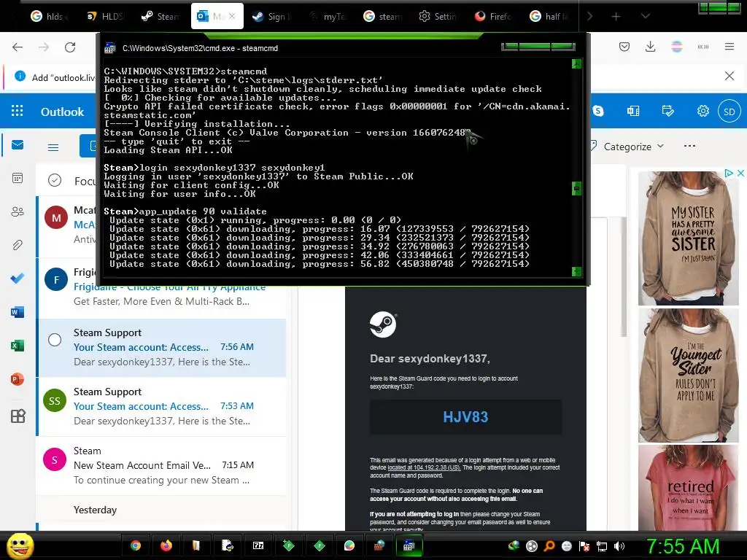This screenshot has width=747, height=560.
Task: Click the Steam Guard code HJV83
Action: point(465,417)
